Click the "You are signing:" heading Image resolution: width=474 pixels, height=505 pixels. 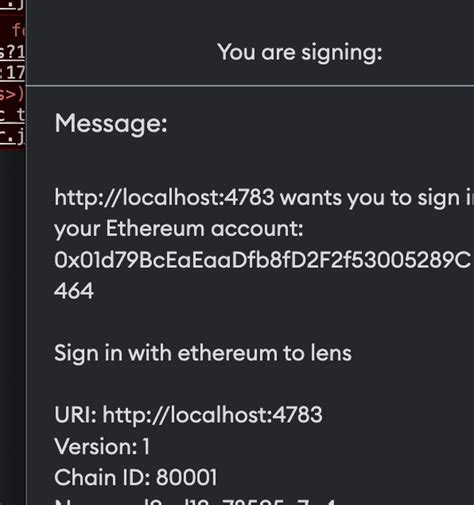[300, 53]
